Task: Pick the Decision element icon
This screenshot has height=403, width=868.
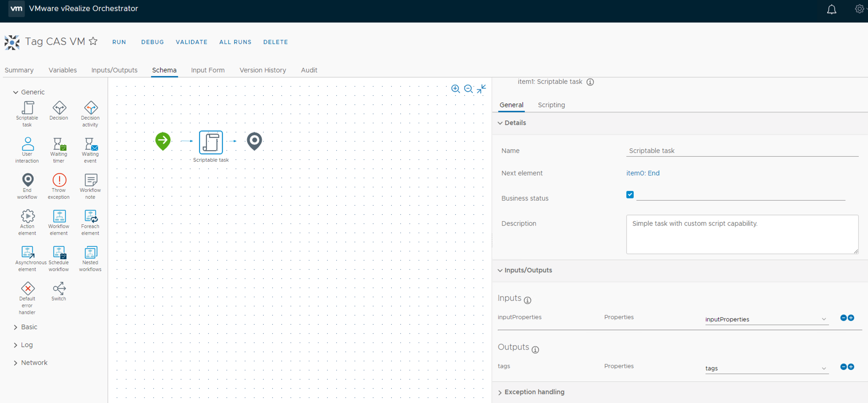Action: (59, 108)
